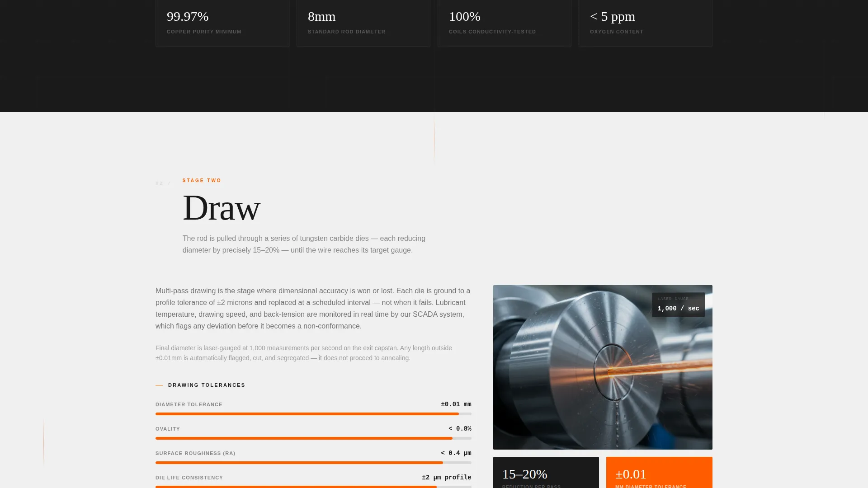The width and height of the screenshot is (868, 488).
Task: Click the Draw heading
Action: (222, 208)
